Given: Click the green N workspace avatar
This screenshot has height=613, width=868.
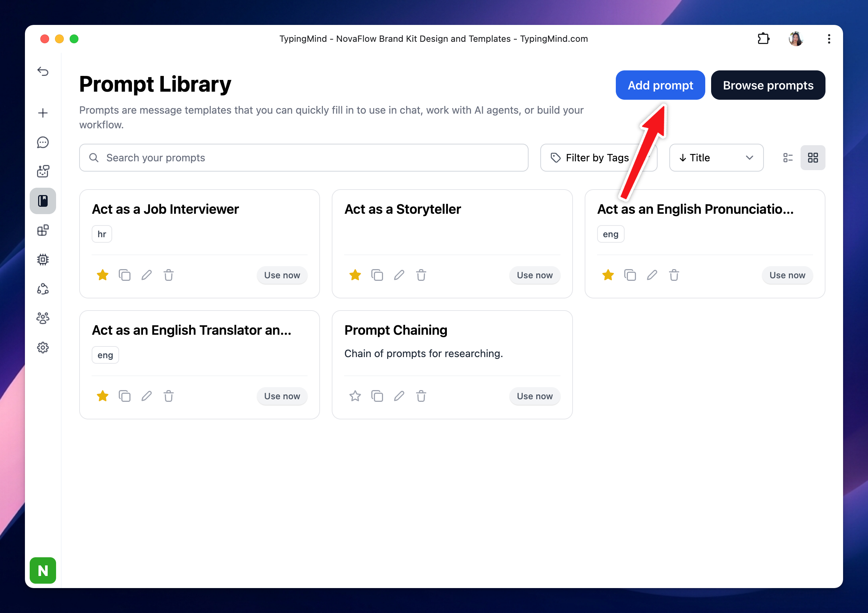Looking at the screenshot, I should pyautogui.click(x=43, y=570).
